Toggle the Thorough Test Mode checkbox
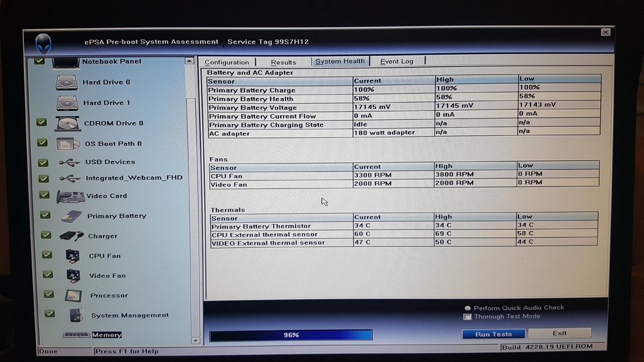 pos(468,317)
